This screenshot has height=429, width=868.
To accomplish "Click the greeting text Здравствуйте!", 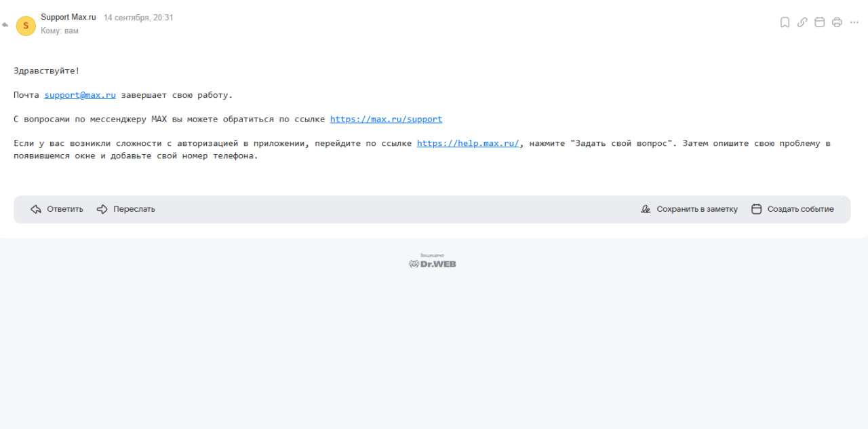I will [47, 71].
